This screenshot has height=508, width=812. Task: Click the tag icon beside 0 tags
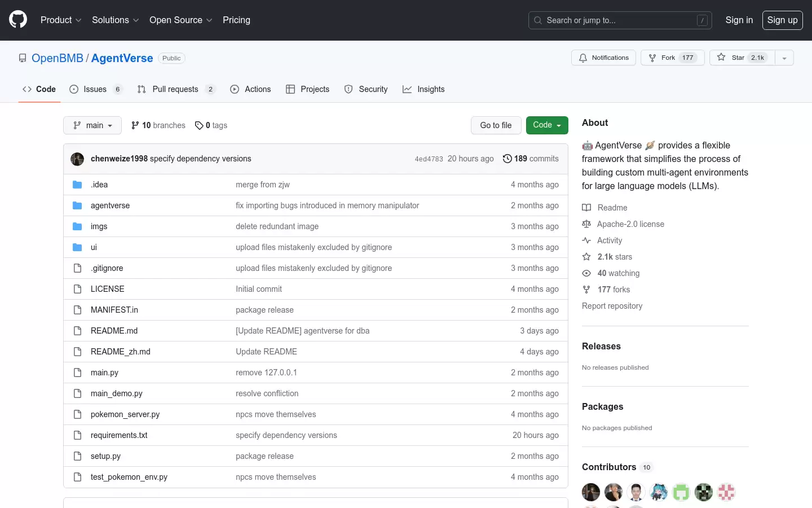tap(199, 125)
